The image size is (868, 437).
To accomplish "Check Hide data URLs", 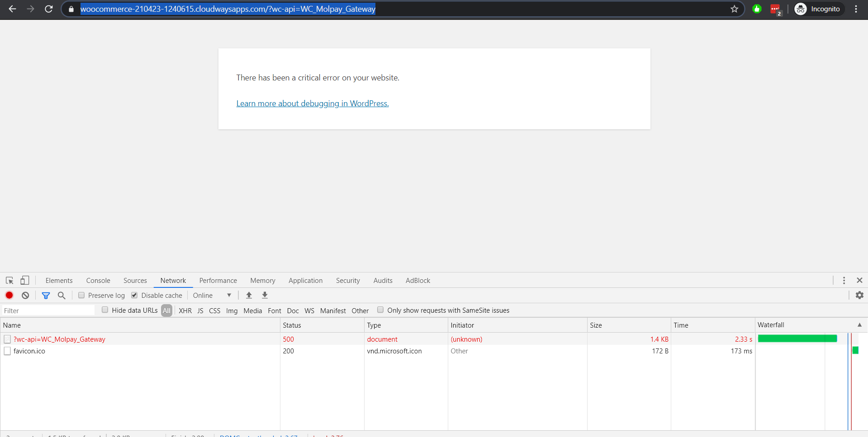I will click(x=105, y=310).
